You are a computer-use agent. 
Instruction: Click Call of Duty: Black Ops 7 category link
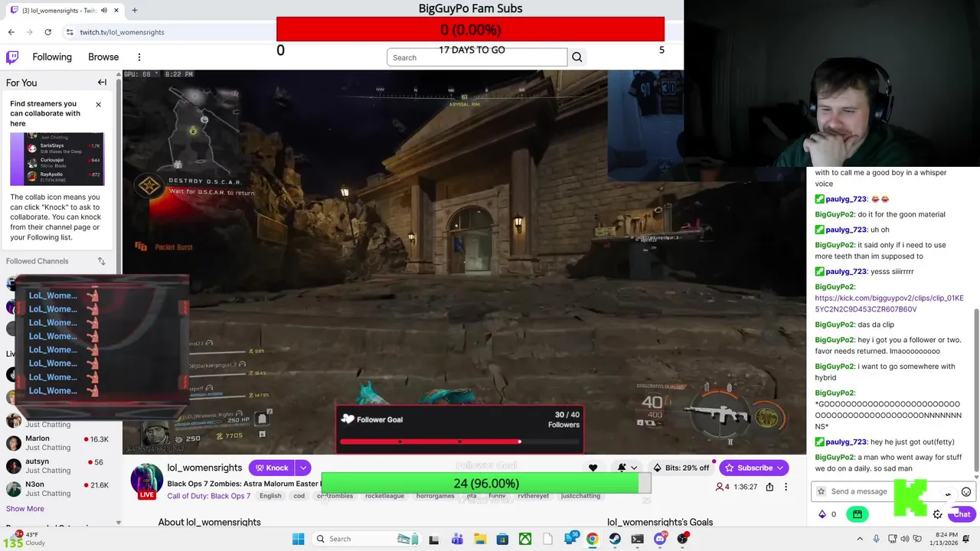[208, 496]
